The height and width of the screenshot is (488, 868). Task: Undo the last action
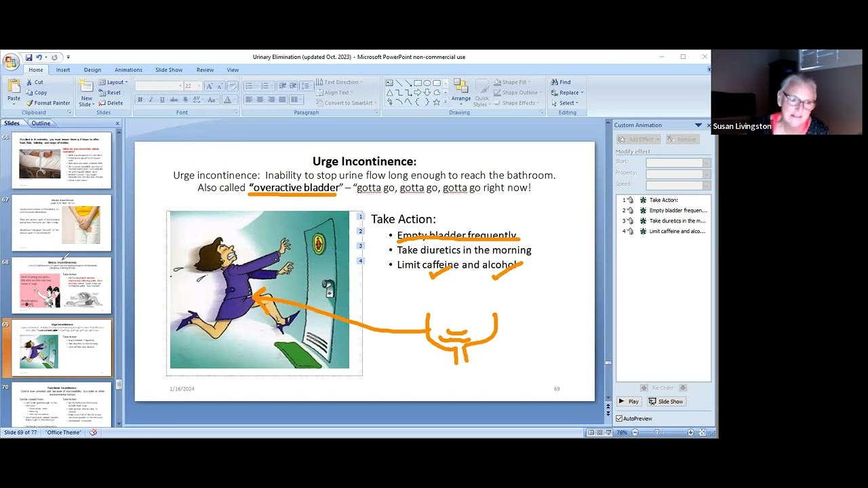pyautogui.click(x=39, y=58)
